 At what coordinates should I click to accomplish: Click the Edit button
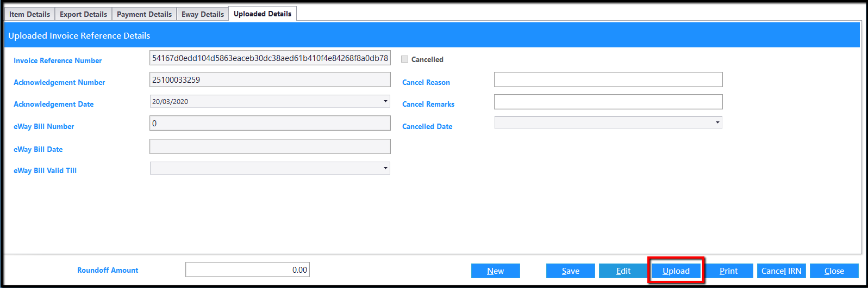click(x=623, y=271)
